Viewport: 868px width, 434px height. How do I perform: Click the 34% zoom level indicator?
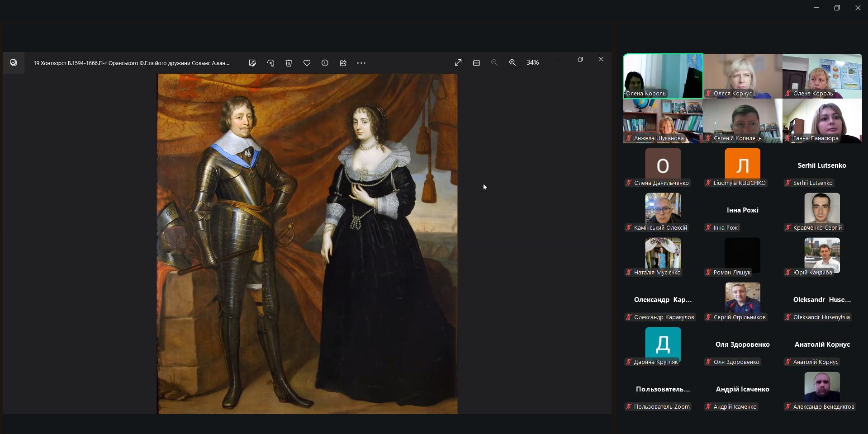[x=532, y=63]
